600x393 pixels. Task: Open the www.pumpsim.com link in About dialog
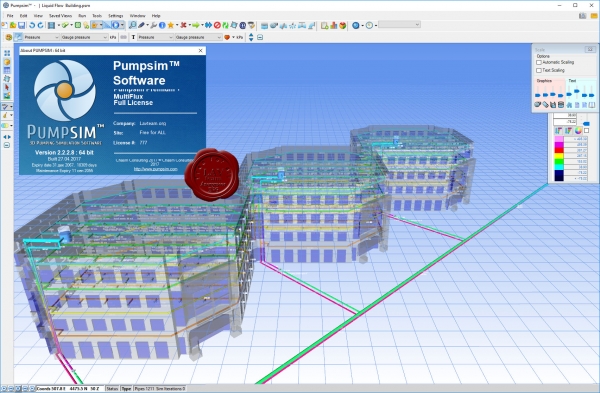[x=155, y=169]
